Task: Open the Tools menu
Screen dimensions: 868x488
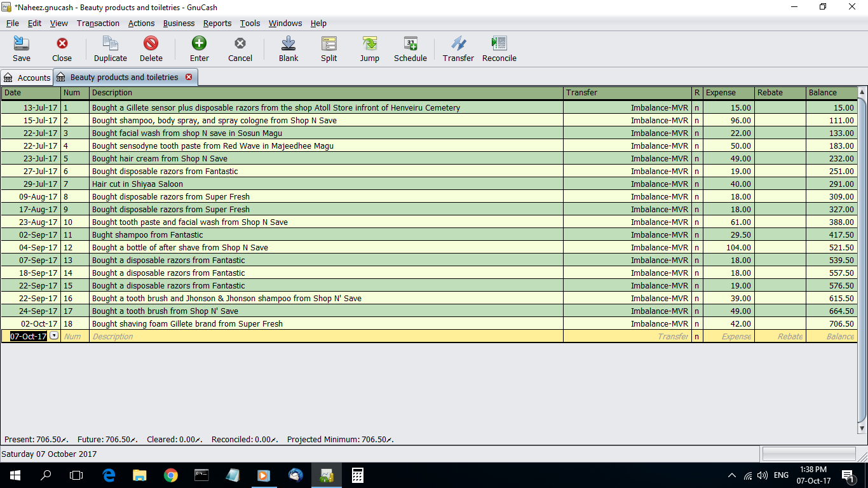Action: (x=250, y=23)
